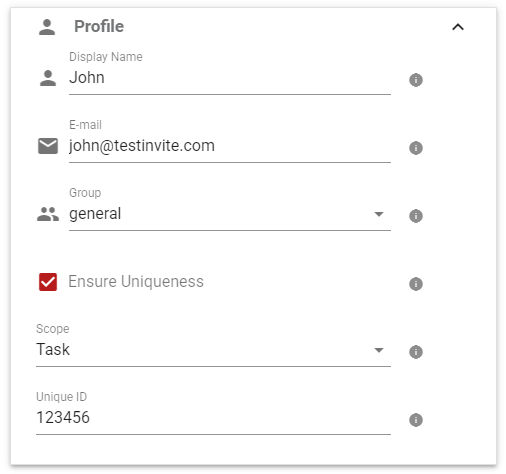This screenshot has width=506, height=474.
Task: Click the Profile header person icon
Action: coord(47,27)
